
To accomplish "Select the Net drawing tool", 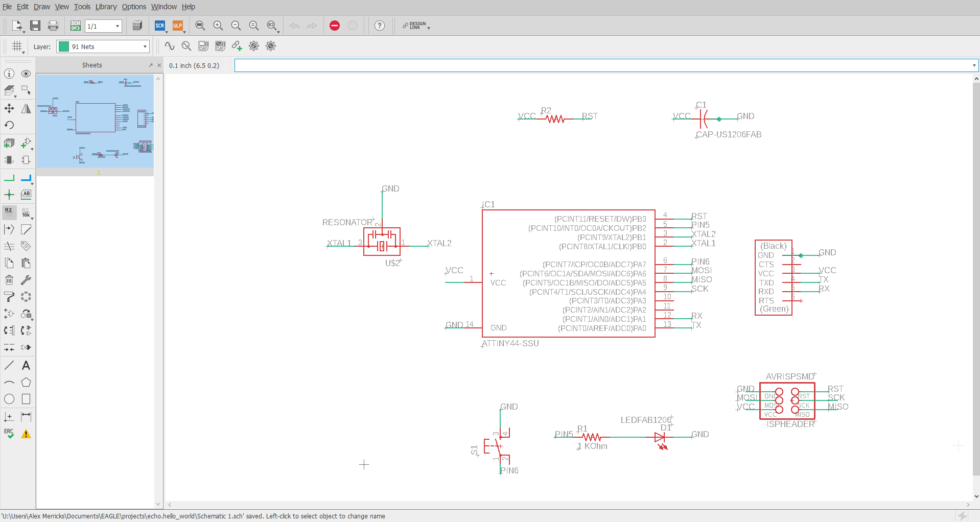I will [x=8, y=178].
